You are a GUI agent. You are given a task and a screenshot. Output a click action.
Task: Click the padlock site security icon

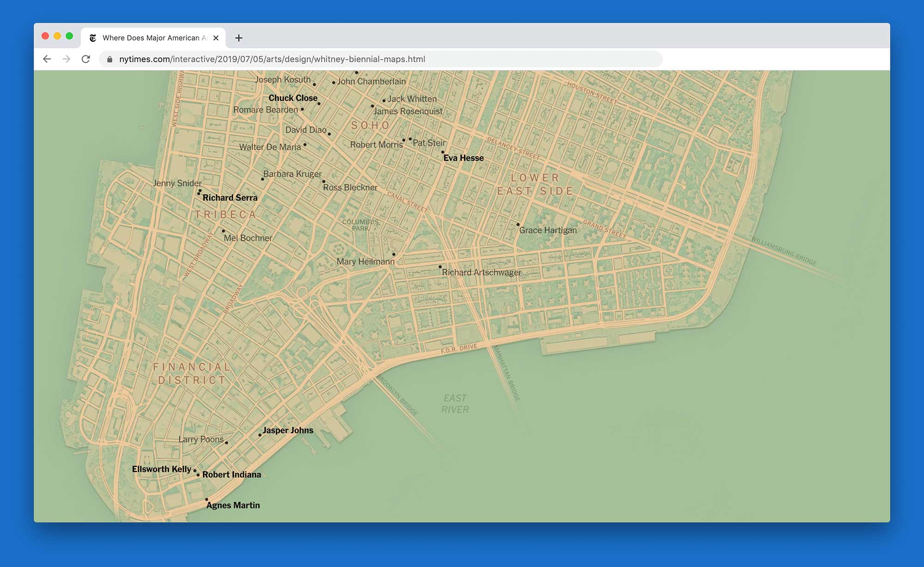click(109, 60)
